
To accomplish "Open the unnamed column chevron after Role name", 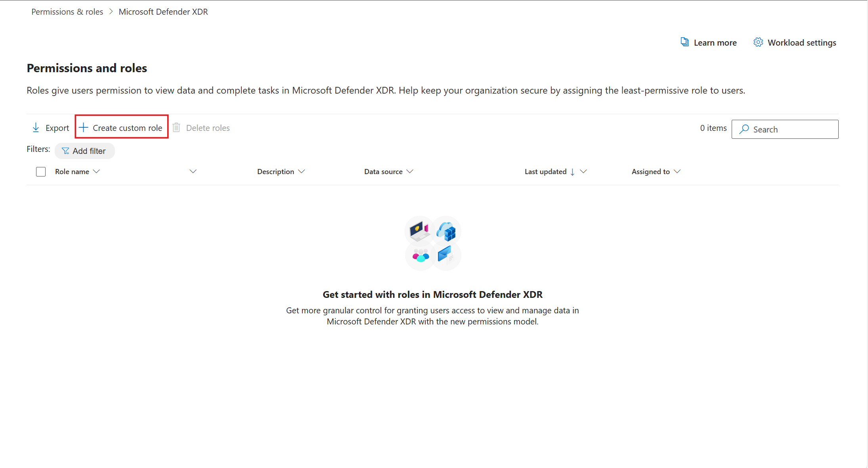I will pos(193,171).
